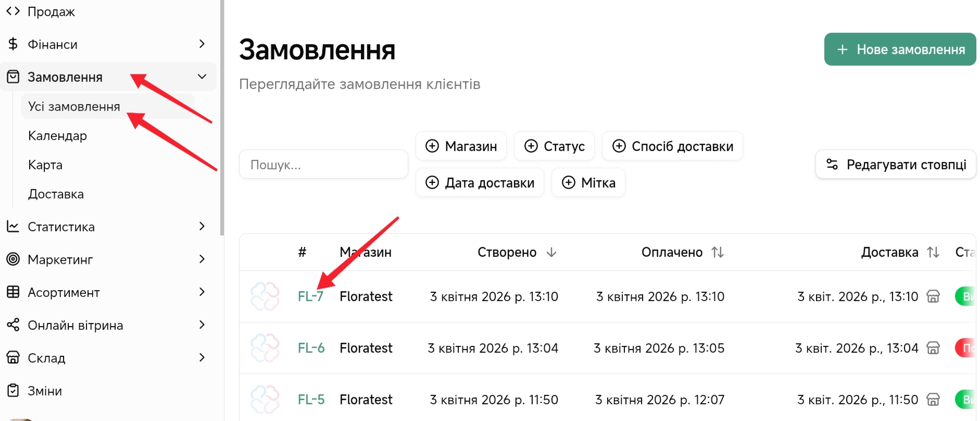Collapse the Замовлення sidebar section

[202, 77]
